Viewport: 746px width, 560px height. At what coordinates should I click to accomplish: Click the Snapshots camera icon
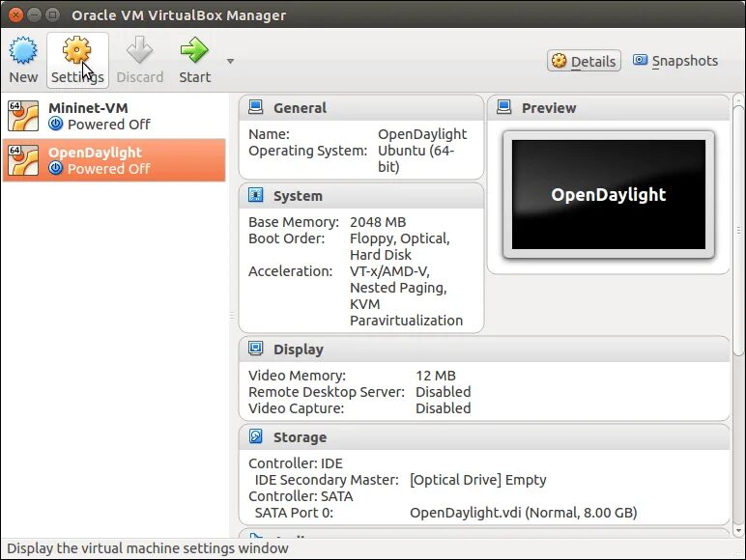point(640,60)
